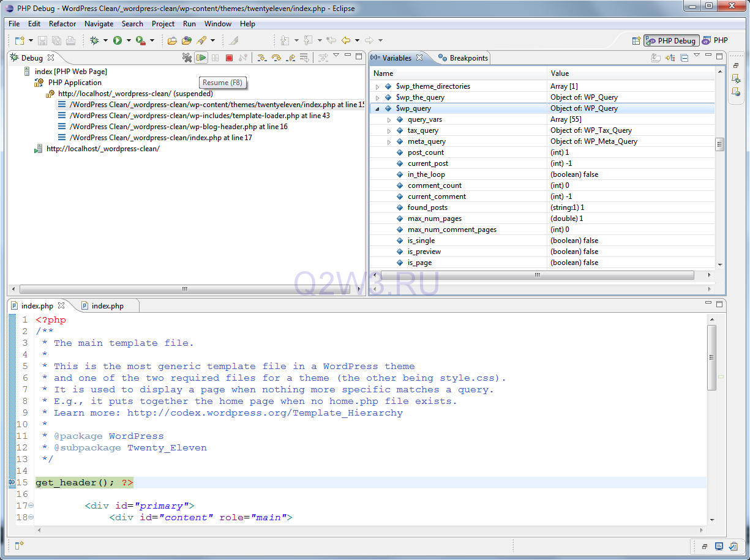The image size is (750, 560).
Task: Expand the meta_query object
Action: pyautogui.click(x=389, y=141)
